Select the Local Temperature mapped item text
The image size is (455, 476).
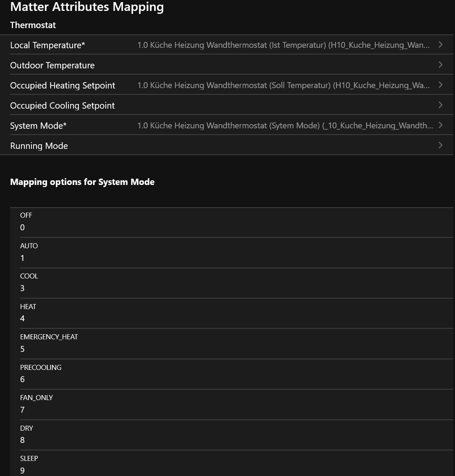[283, 45]
